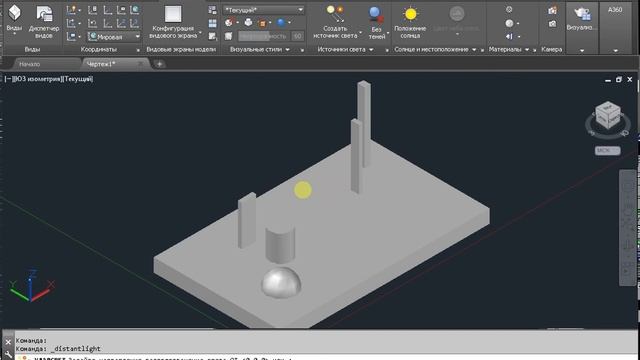Screen dimensions: 640x360
Task: Click the materials sphere toggle icon
Action: [509, 23]
